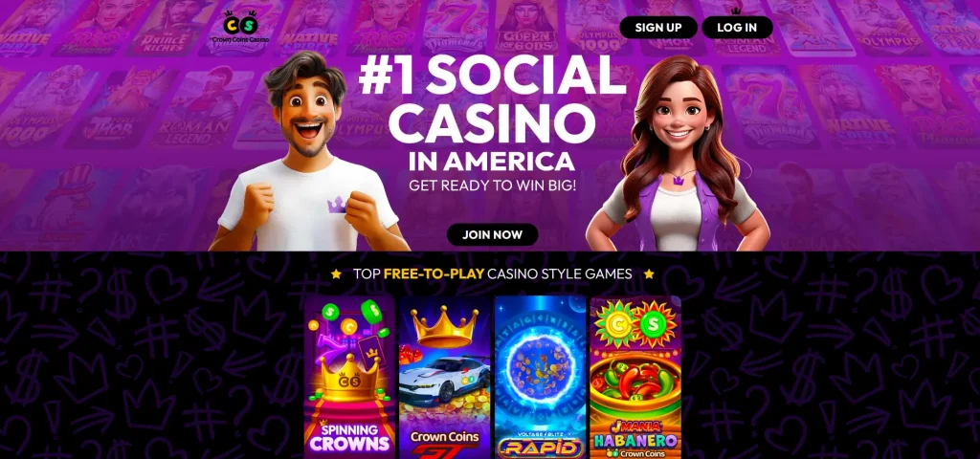
Task: Click the Crown Coins Casino logo
Action: [x=240, y=27]
